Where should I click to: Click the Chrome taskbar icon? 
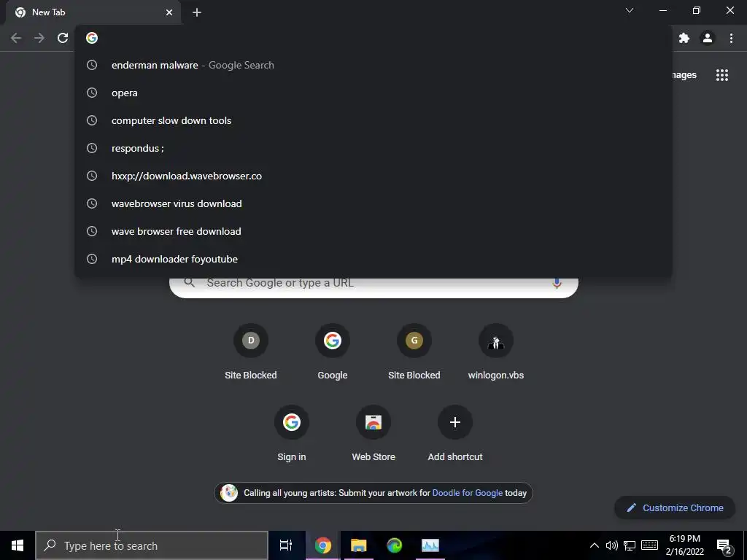[322, 545]
